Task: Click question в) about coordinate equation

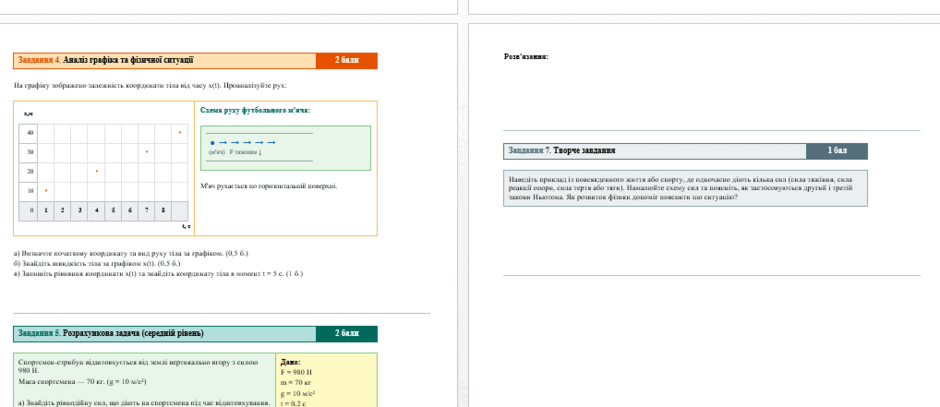Action: (x=158, y=273)
